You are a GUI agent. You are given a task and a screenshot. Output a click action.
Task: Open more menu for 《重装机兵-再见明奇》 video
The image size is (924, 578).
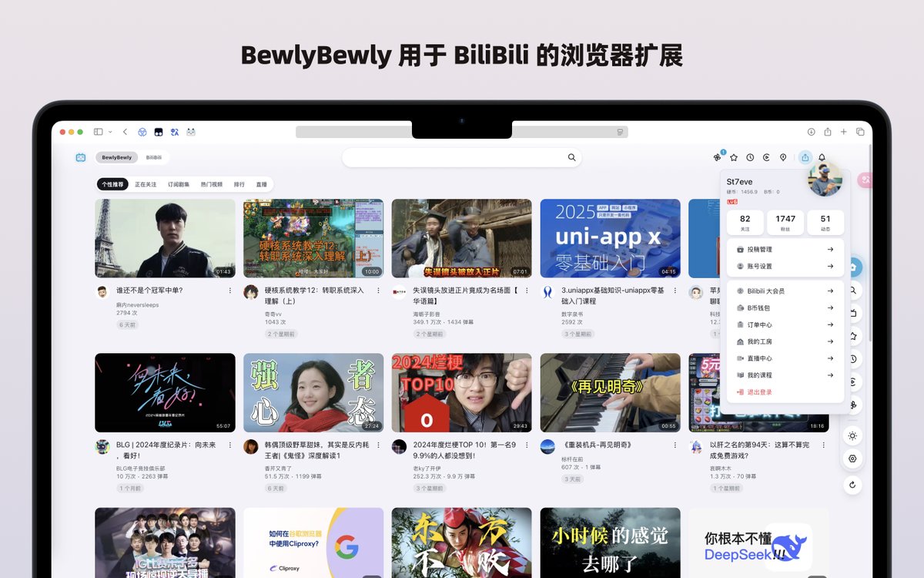675,445
